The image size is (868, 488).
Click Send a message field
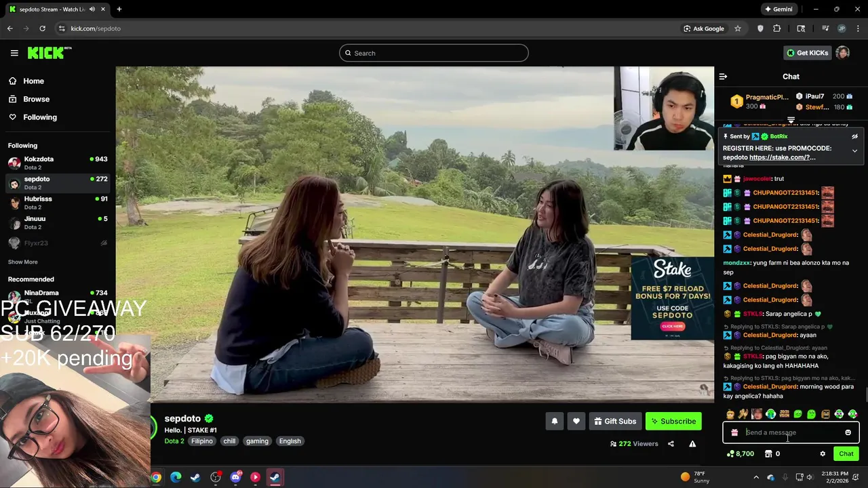(x=792, y=432)
